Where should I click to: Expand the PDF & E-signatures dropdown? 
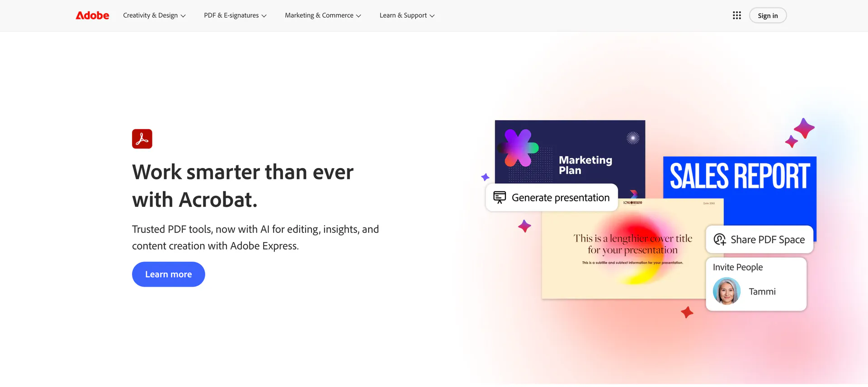click(235, 15)
